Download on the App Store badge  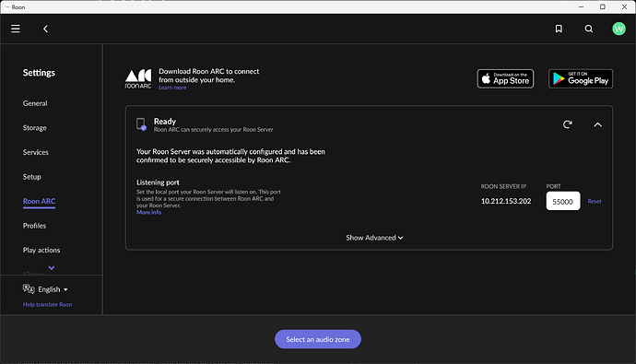[x=505, y=78]
